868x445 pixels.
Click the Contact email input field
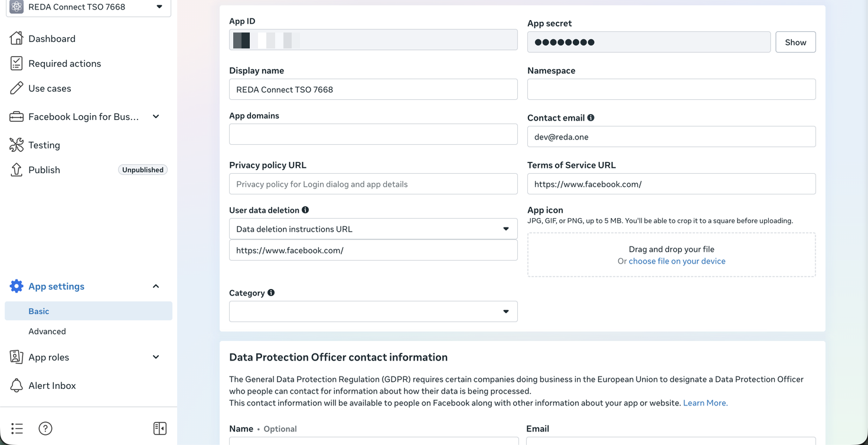[x=671, y=137]
